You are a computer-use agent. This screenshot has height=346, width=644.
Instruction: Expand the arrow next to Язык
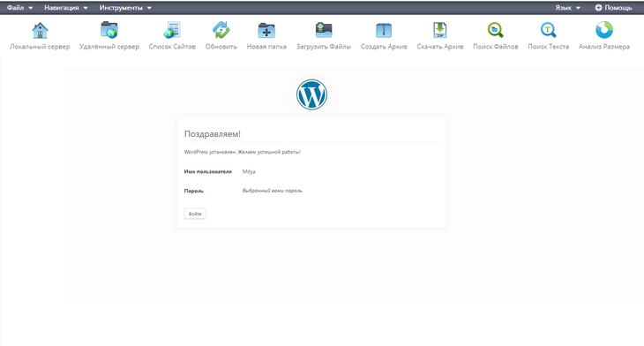(578, 8)
